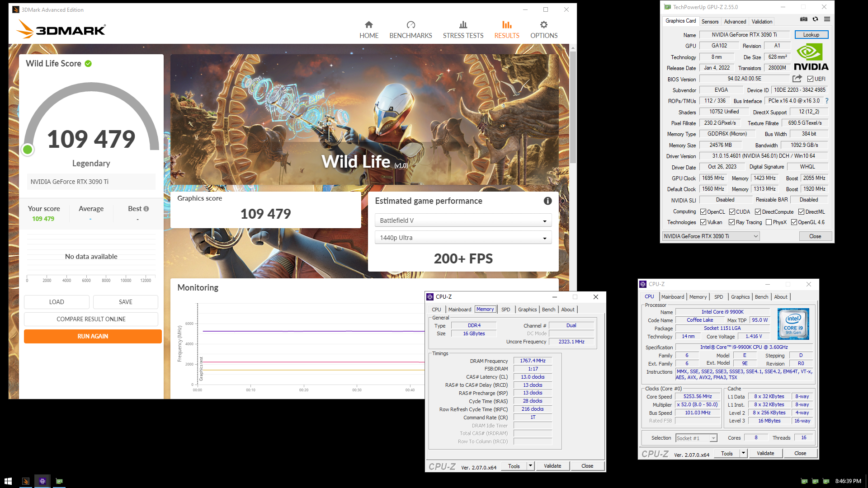868x488 pixels.
Task: Open the GPU-Z hamburger menu
Action: [x=827, y=19]
